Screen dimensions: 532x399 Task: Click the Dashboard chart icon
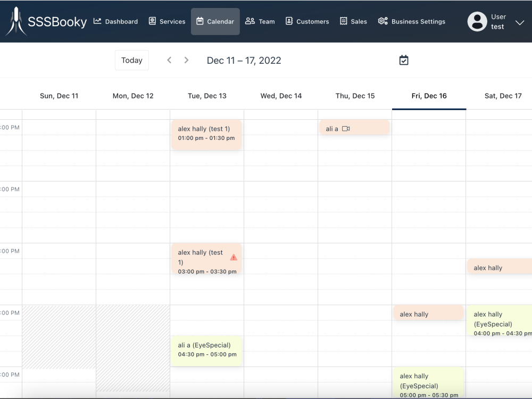[x=97, y=21]
